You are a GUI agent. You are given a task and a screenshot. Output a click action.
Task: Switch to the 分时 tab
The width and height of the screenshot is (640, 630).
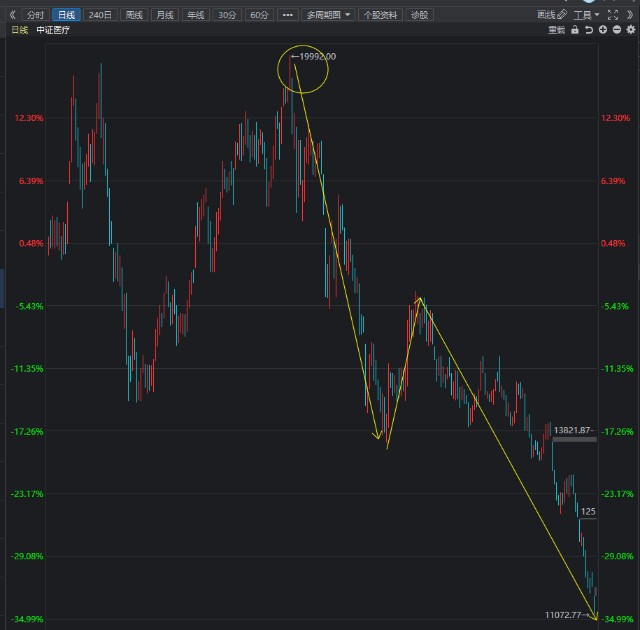(35, 15)
